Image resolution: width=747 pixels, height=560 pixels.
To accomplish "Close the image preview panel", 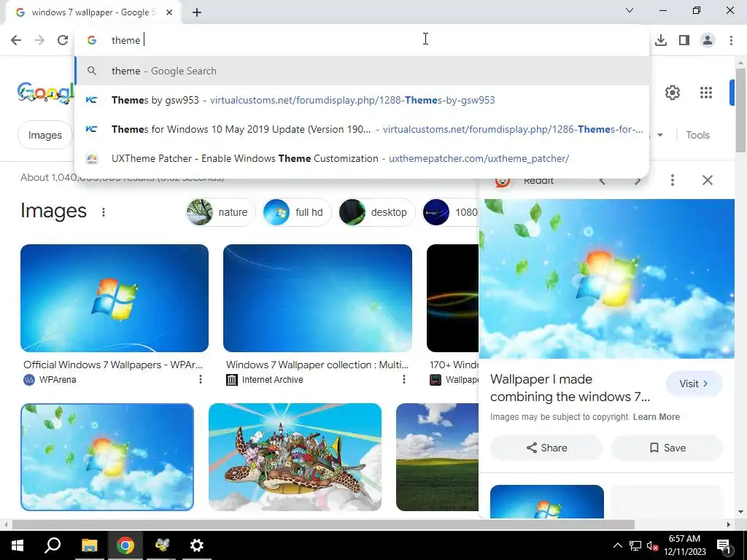I will click(x=708, y=180).
